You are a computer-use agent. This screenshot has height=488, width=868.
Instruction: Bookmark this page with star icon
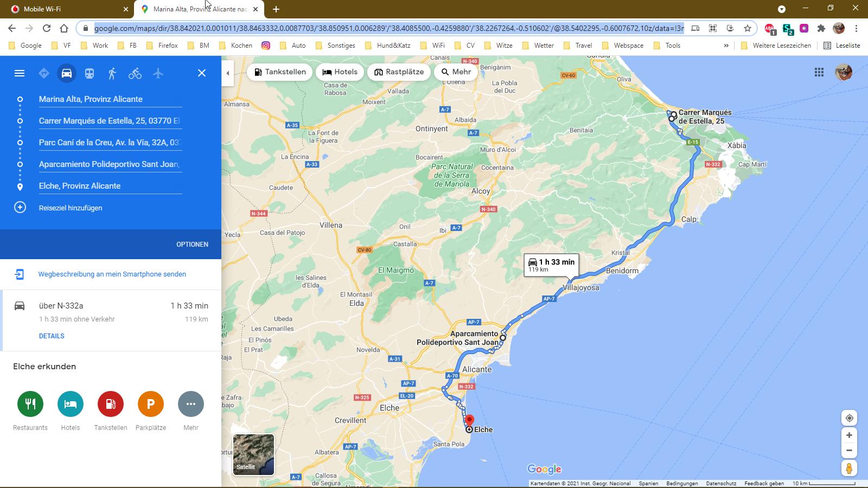coord(748,28)
